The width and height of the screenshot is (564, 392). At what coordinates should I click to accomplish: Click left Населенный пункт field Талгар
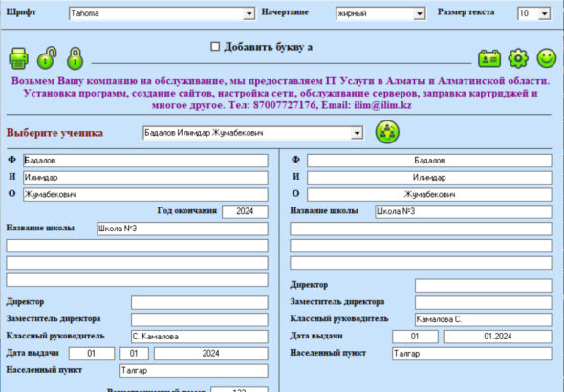tap(194, 371)
